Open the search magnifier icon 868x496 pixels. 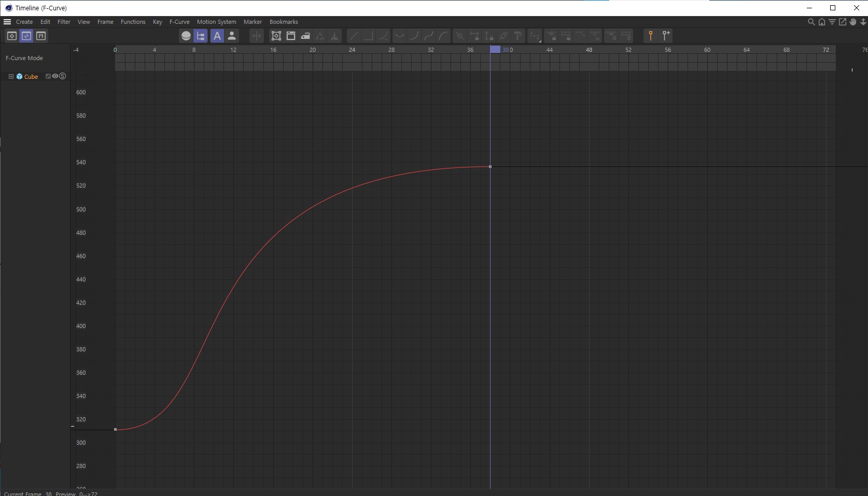tap(811, 22)
